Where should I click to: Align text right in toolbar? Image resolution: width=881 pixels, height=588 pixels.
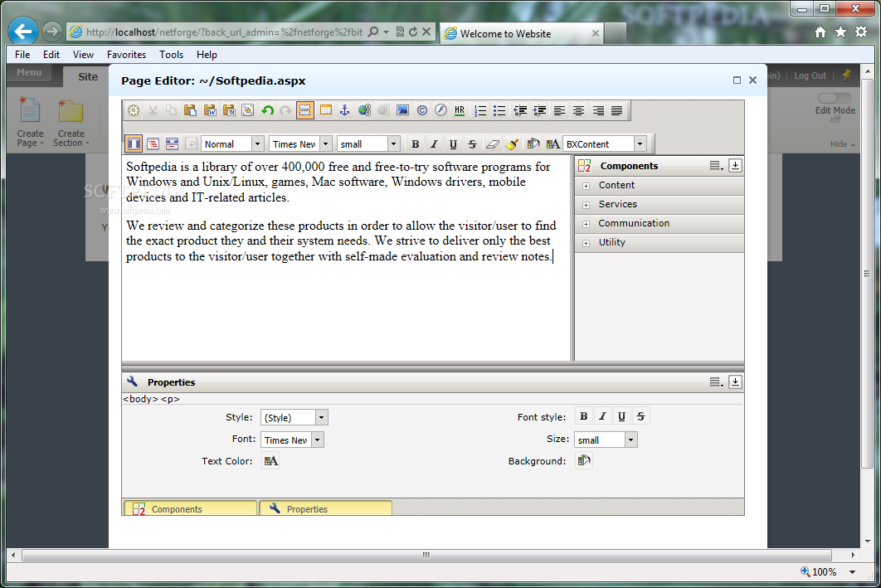tap(598, 110)
